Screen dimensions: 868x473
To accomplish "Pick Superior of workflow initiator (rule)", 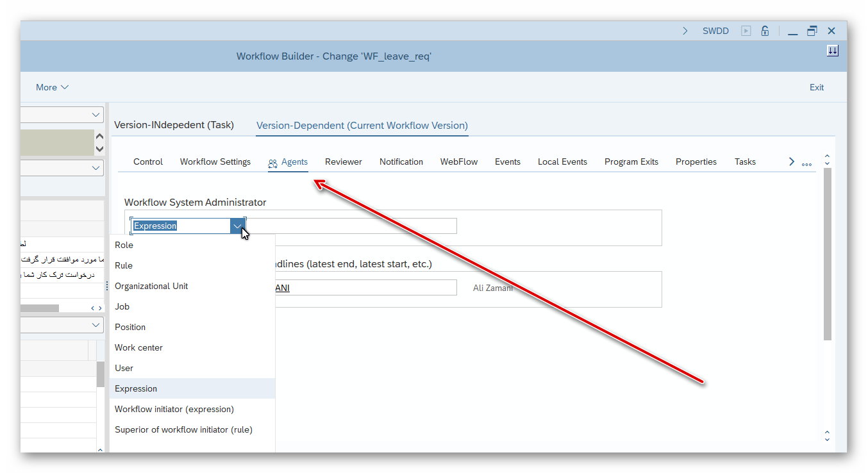I will 183,429.
